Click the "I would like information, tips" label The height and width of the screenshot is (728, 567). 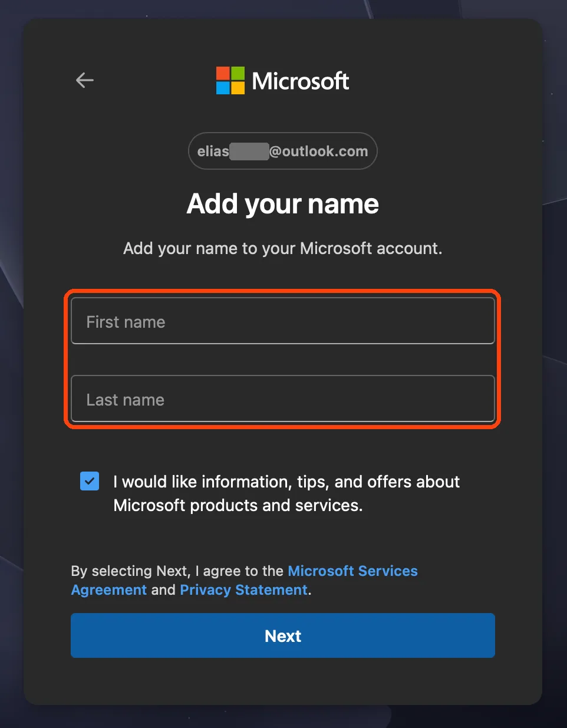286,493
